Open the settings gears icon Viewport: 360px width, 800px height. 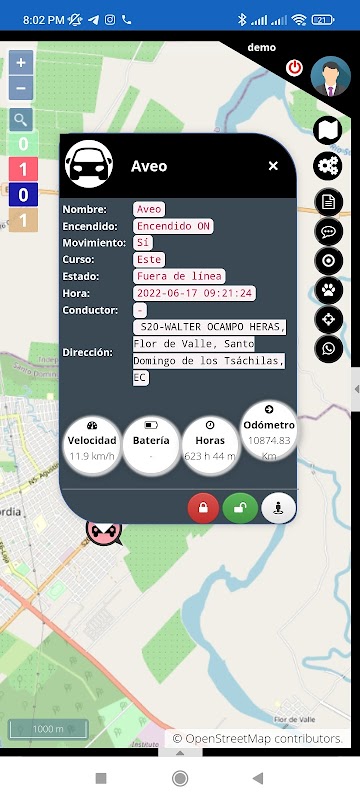coord(327,166)
